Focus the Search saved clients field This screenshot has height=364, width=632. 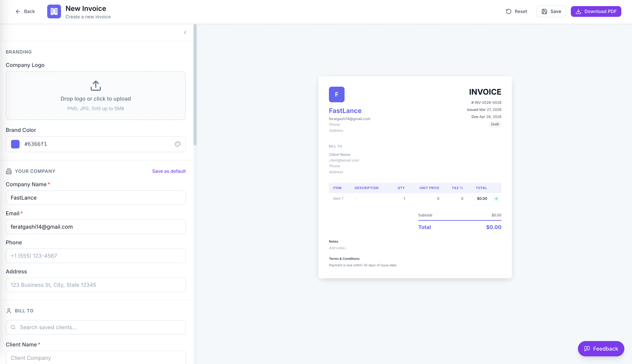(96, 327)
